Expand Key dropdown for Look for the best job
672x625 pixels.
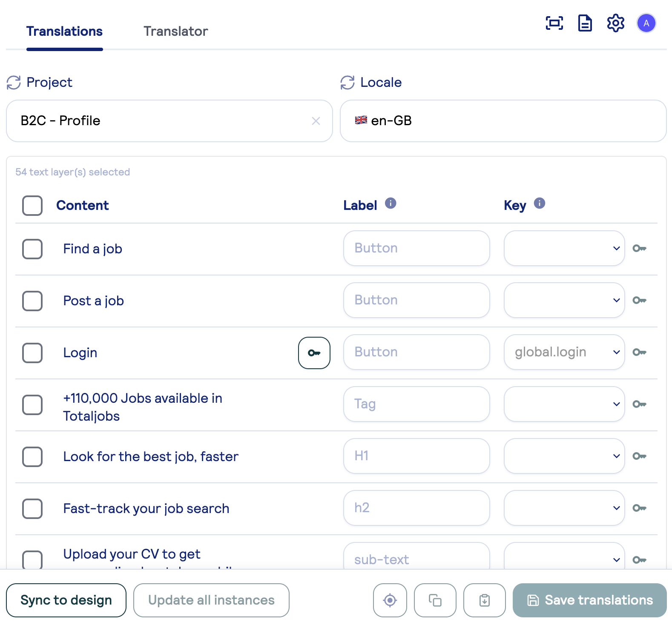point(564,456)
